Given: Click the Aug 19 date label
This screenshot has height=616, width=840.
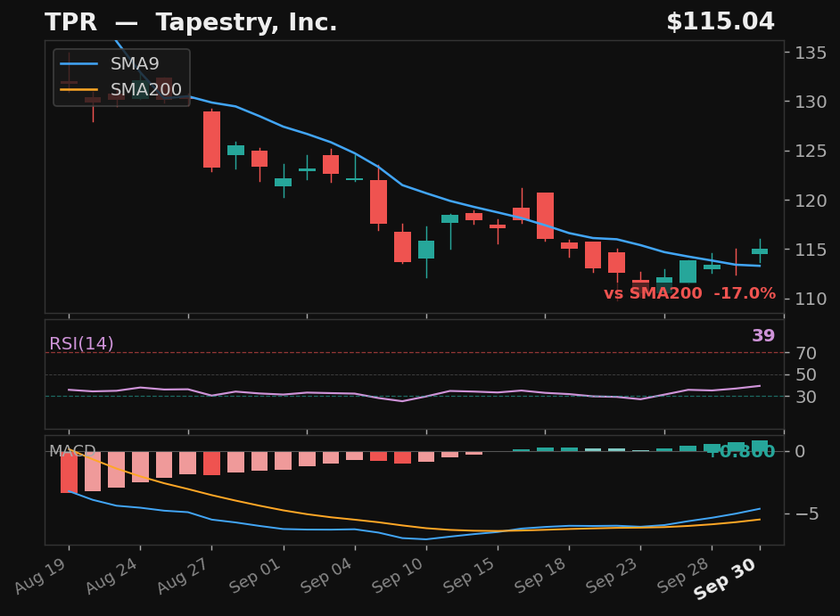Looking at the screenshot, I should click(40, 576).
